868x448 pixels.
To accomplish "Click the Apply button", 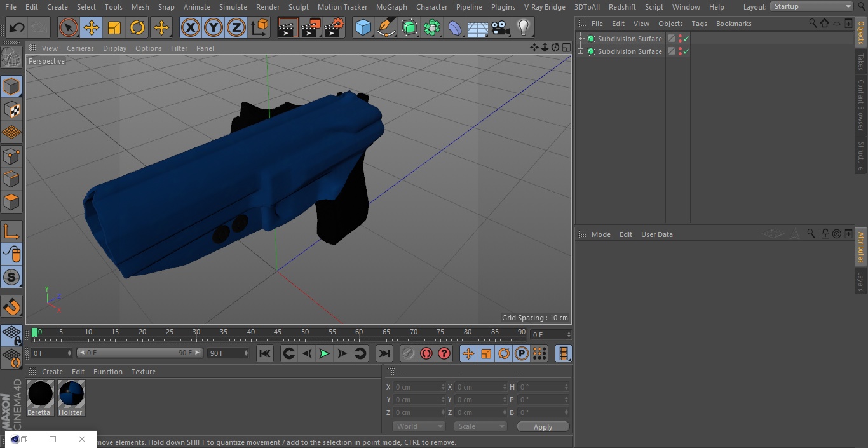I will coord(543,427).
